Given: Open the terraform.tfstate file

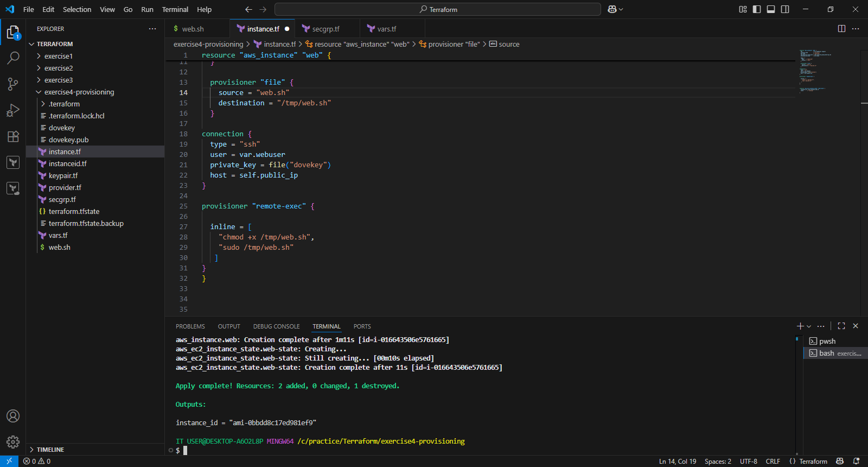Looking at the screenshot, I should click(x=74, y=211).
